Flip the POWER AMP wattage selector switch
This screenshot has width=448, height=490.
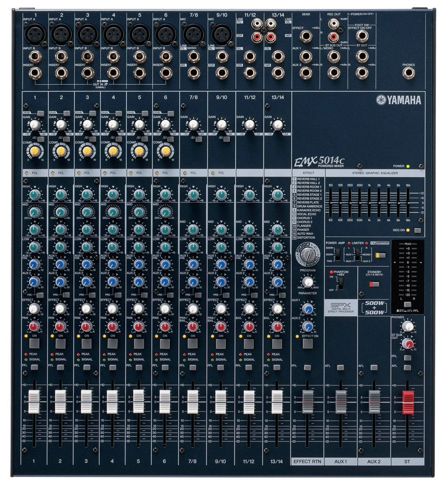click(338, 254)
